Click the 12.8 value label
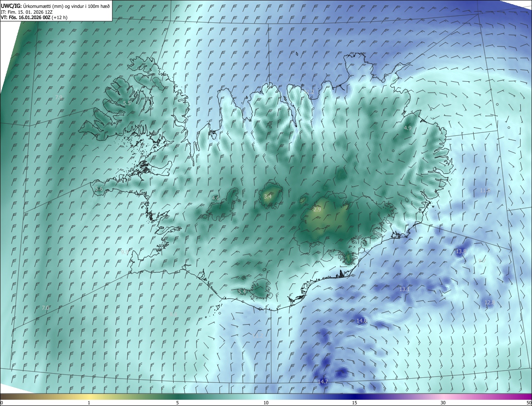 coord(489,303)
